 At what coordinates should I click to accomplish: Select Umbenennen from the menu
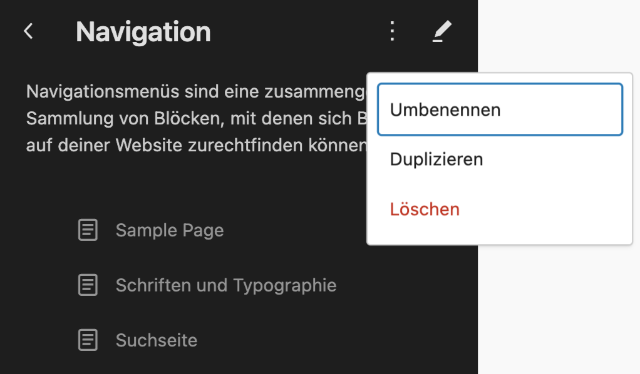[x=500, y=109]
